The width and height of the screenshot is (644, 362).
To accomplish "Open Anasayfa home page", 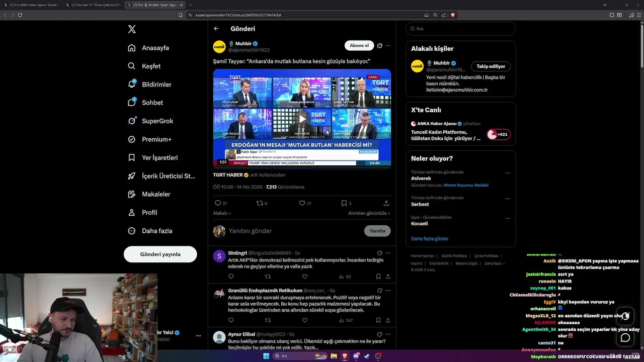I will pos(149,48).
